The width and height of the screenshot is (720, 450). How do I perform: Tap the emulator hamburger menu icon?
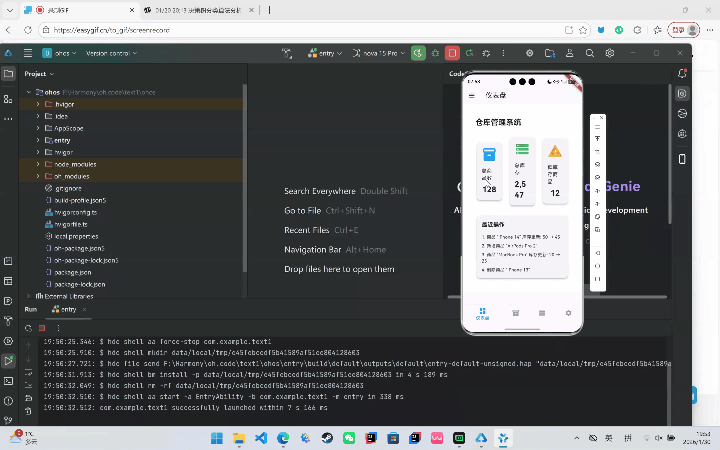(471, 96)
